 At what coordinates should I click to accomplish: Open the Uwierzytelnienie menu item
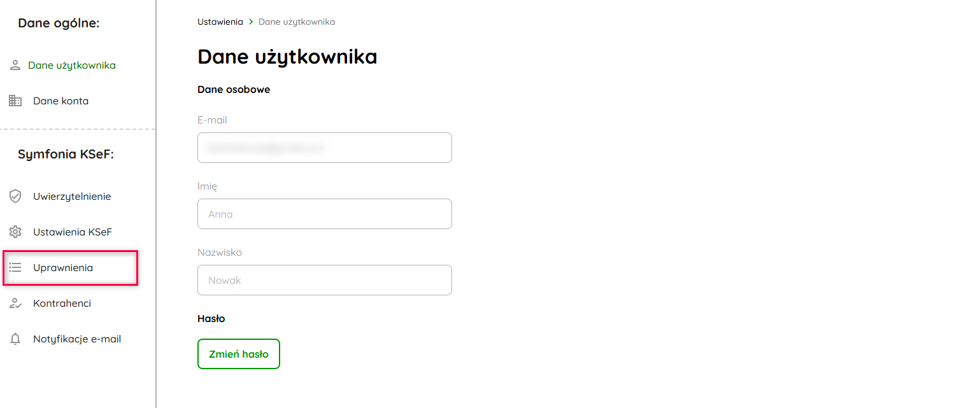click(x=72, y=196)
